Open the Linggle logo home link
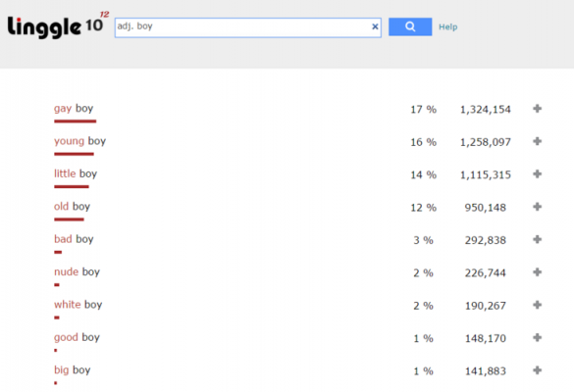This screenshot has width=574, height=392. click(58, 25)
